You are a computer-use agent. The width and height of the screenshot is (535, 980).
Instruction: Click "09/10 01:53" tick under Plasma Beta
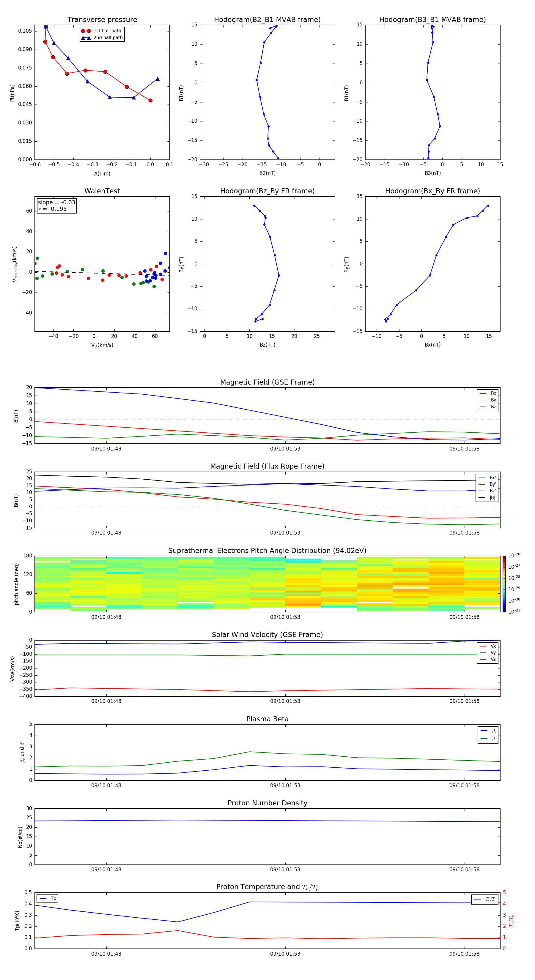point(285,785)
